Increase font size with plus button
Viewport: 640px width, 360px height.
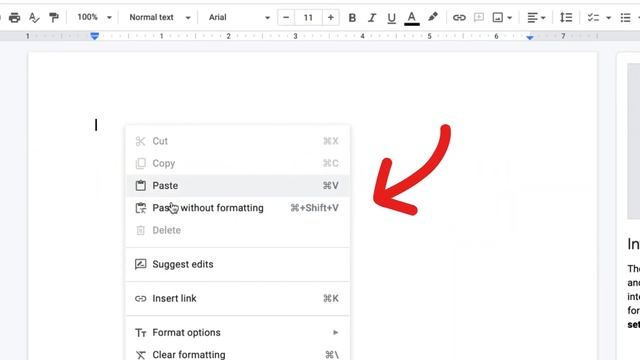tap(331, 17)
